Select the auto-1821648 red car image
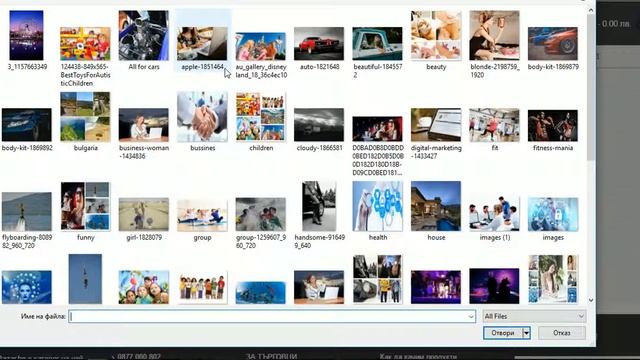Screen dimensions: 640x360 (319, 44)
